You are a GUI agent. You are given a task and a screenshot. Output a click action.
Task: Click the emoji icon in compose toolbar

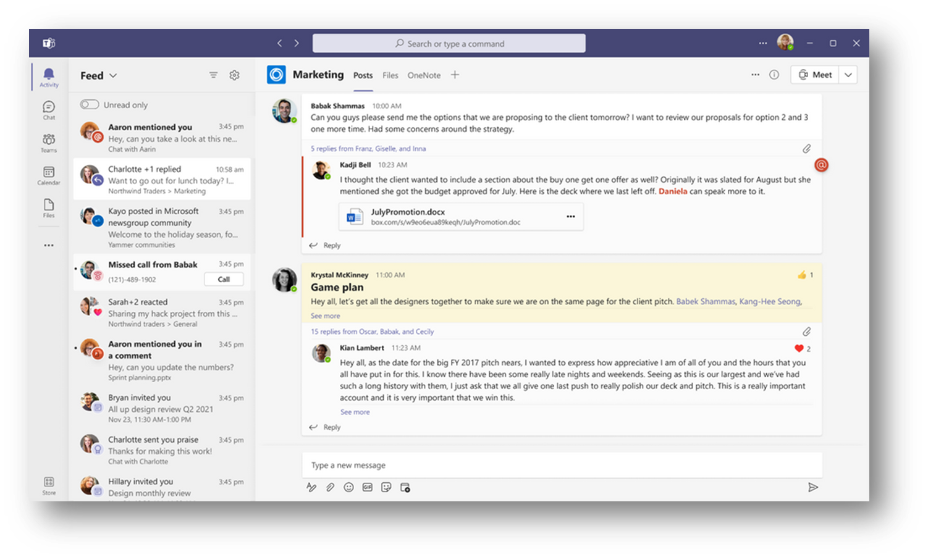348,488
